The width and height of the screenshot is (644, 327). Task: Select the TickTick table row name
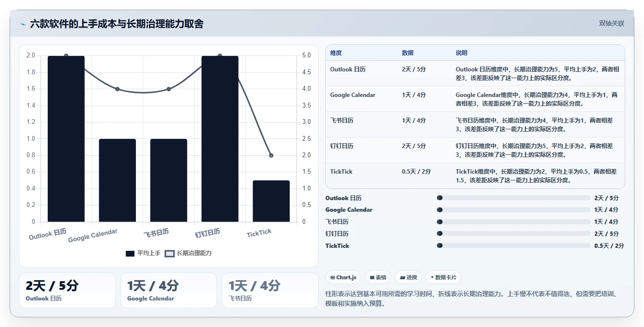pyautogui.click(x=341, y=172)
